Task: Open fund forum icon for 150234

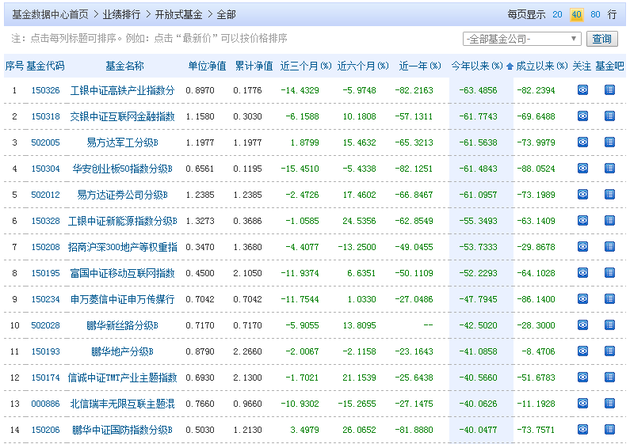Action: tap(610, 299)
